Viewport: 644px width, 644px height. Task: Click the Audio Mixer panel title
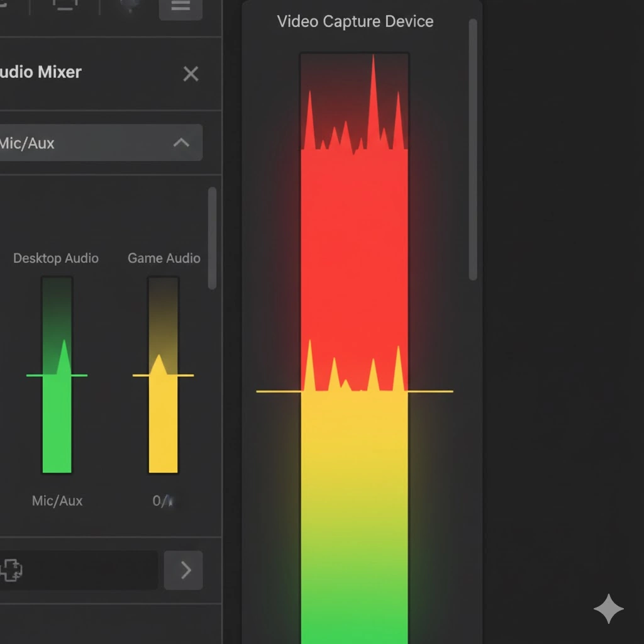point(40,72)
